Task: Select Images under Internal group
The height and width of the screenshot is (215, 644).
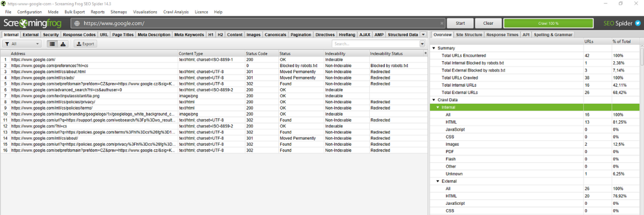Action: (534, 145)
